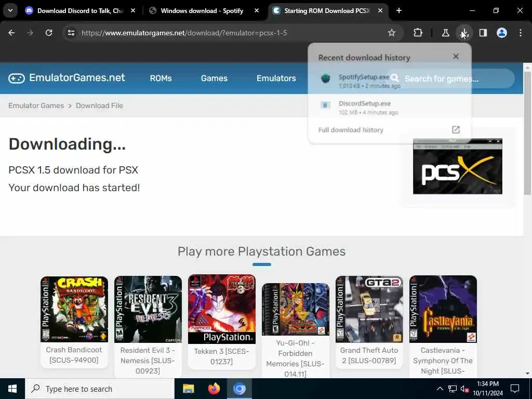Close the Starting ROM Download tab
The width and height of the screenshot is (532, 399).
380,10
